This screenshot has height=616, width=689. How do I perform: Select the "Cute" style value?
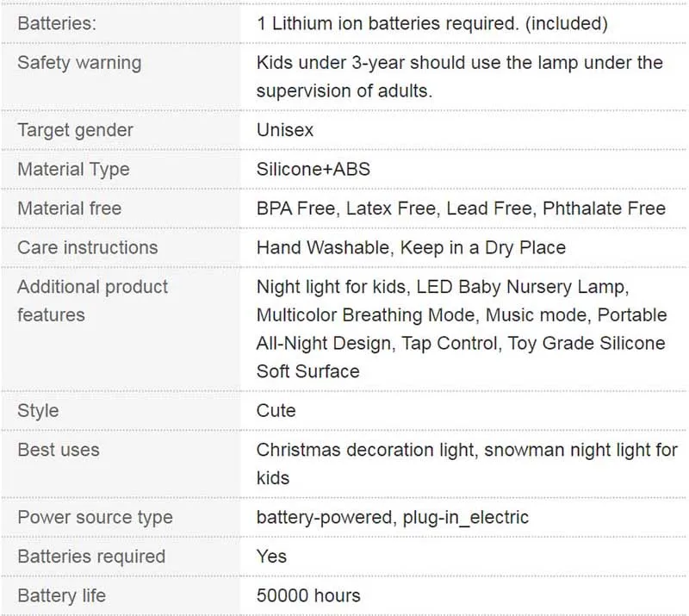276,410
